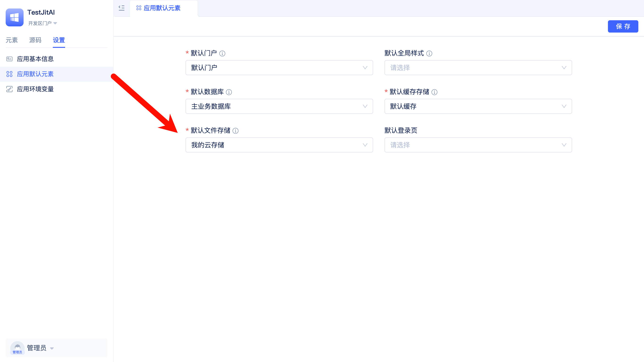644x362 pixels.
Task: Click the 应用基本信息 card icon
Action: point(9,59)
